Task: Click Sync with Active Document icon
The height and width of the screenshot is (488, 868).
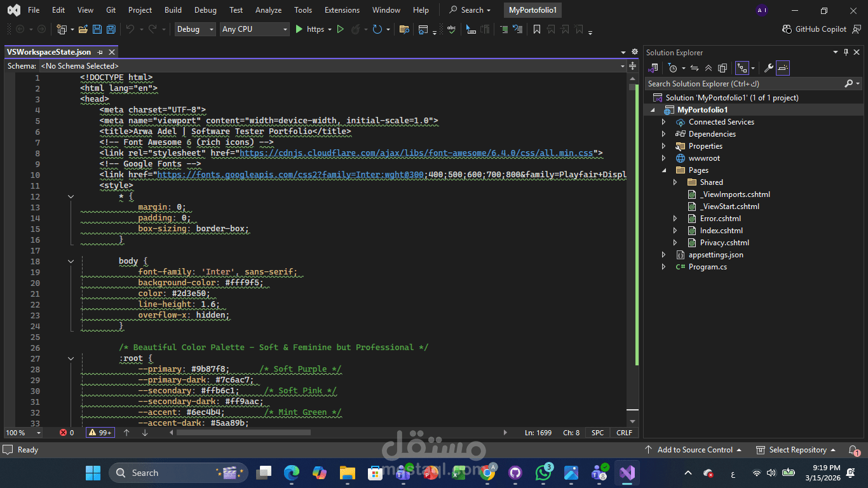Action: [x=695, y=68]
